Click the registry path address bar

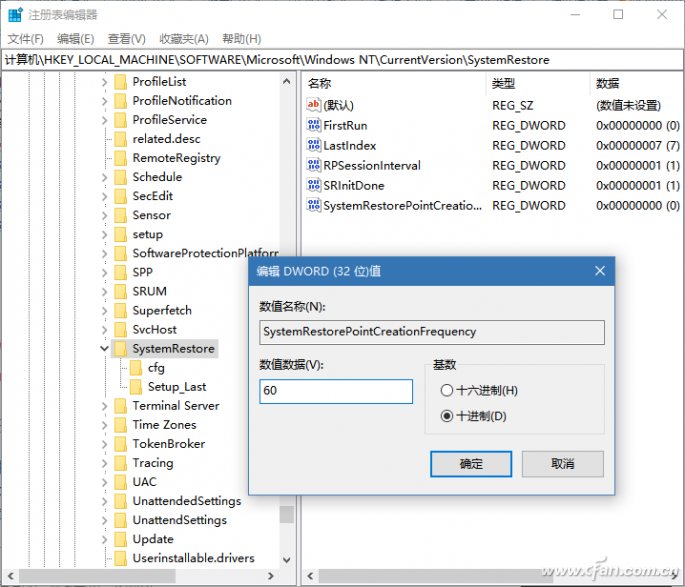pyautogui.click(x=342, y=60)
